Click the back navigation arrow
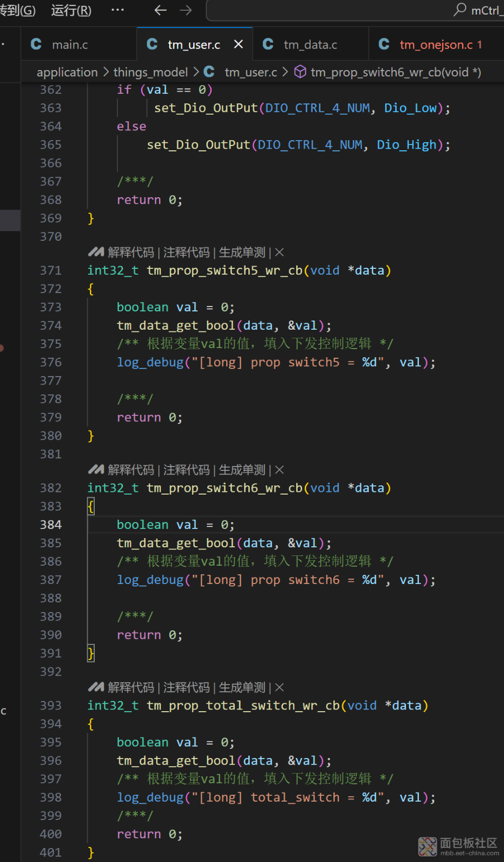This screenshot has width=504, height=862. point(160,10)
